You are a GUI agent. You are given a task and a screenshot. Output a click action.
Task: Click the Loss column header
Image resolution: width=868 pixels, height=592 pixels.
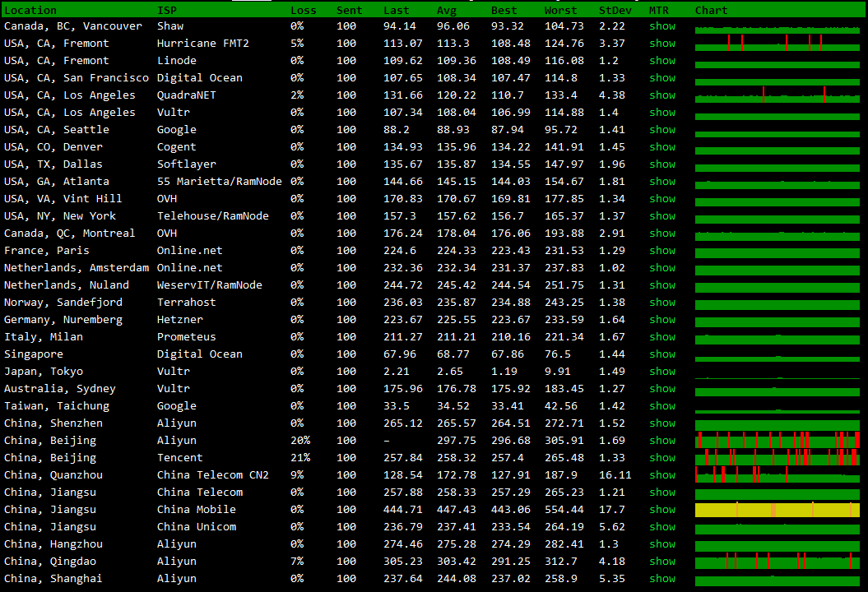(x=304, y=11)
